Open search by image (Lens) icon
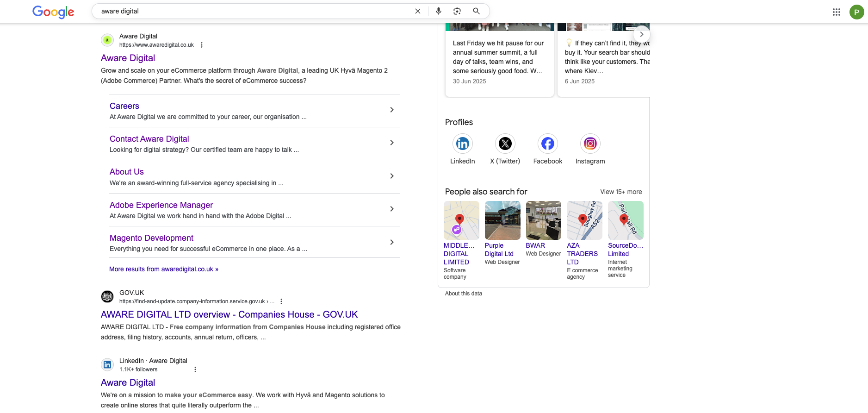 point(457,11)
